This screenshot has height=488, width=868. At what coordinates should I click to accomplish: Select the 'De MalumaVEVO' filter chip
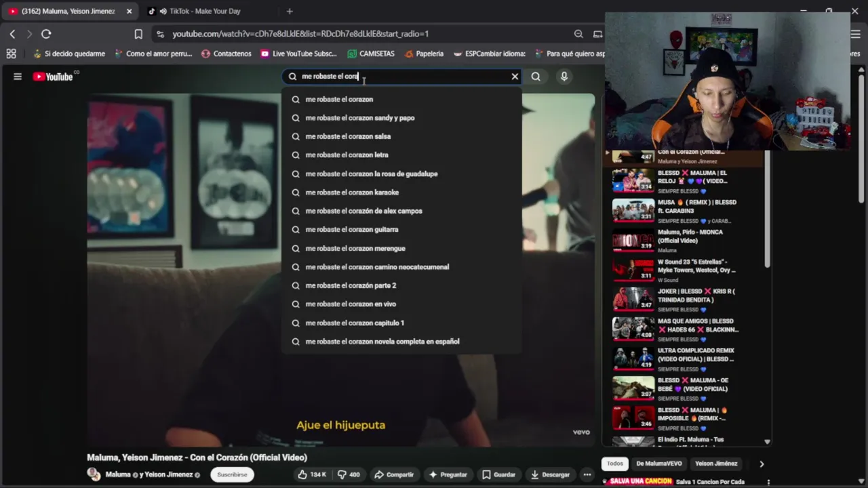click(658, 464)
